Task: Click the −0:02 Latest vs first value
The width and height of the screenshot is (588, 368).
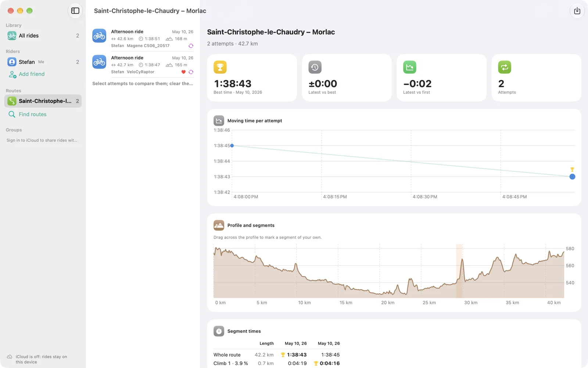Action: (x=417, y=84)
